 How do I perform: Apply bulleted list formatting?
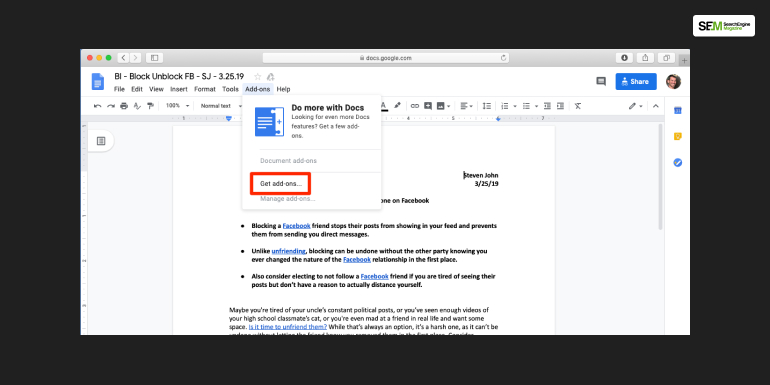pos(526,106)
